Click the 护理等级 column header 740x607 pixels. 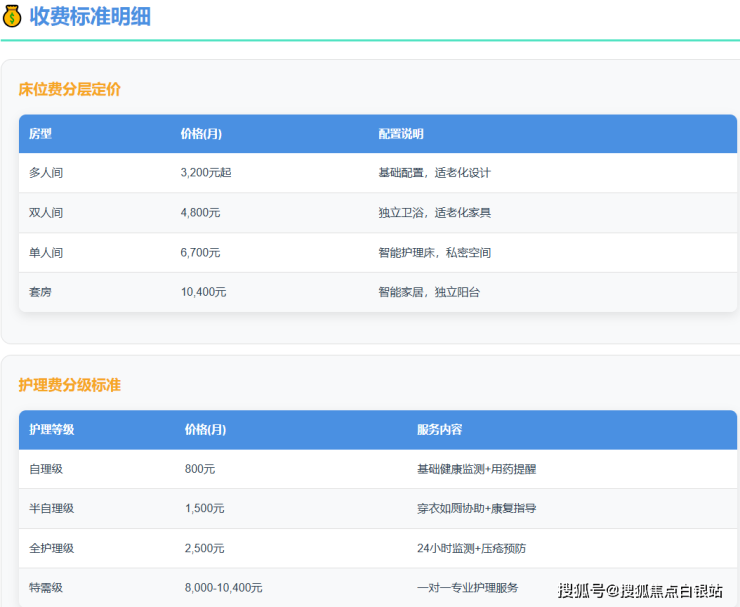click(51, 430)
